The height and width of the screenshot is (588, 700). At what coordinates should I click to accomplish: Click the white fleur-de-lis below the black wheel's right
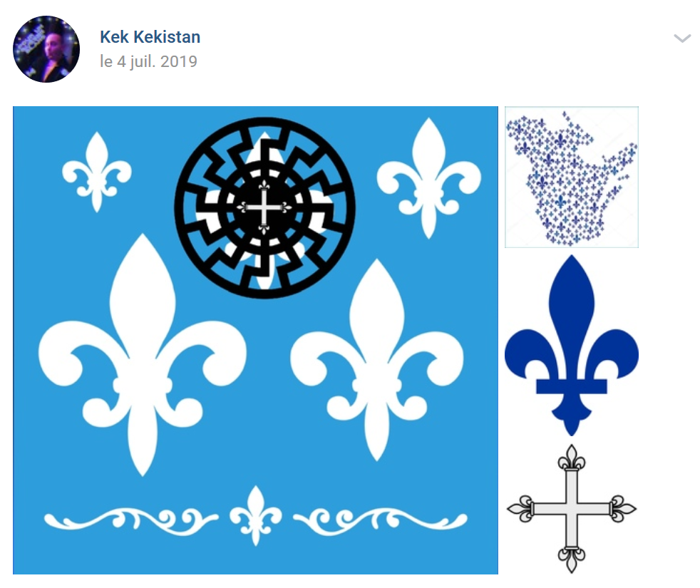[377, 360]
